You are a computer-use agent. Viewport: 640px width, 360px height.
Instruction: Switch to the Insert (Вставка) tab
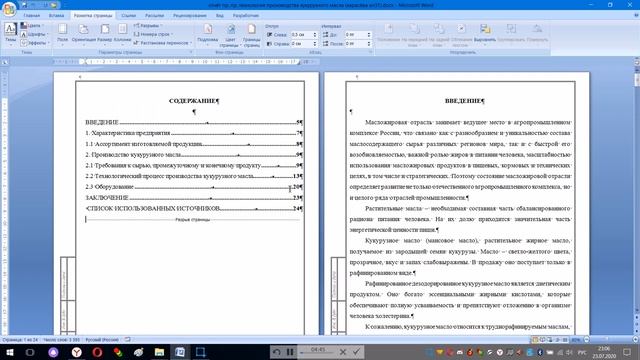(56, 16)
